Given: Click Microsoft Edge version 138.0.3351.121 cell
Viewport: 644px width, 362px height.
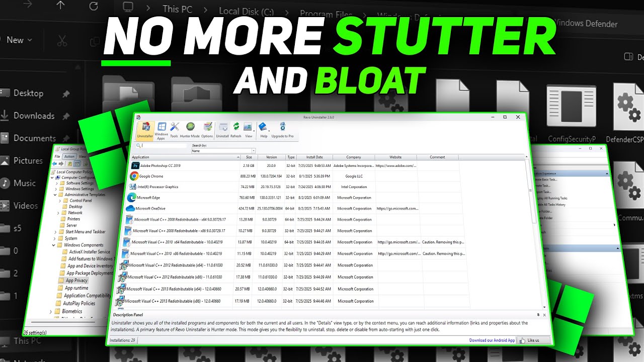Looking at the screenshot, I should tap(271, 198).
